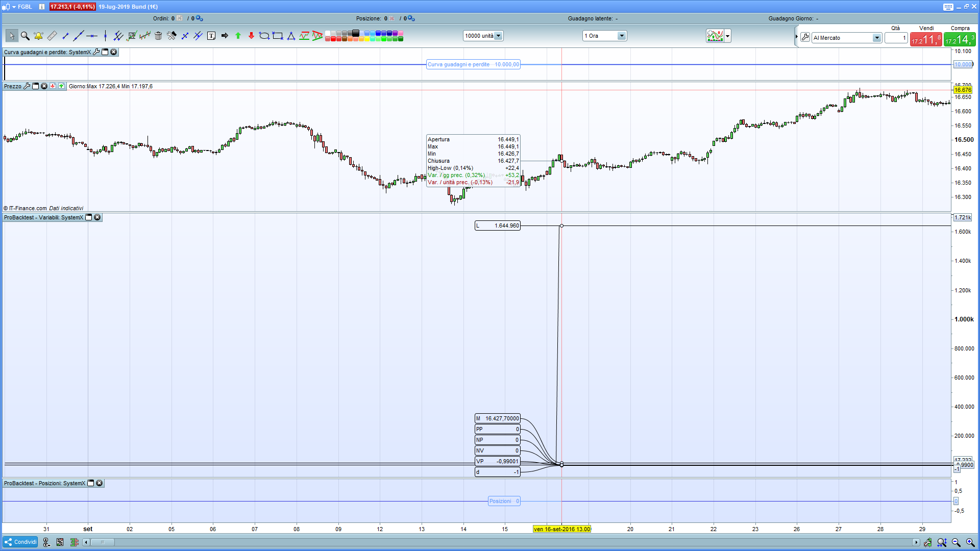
Task: Select the triangle drawing tool
Action: (291, 36)
